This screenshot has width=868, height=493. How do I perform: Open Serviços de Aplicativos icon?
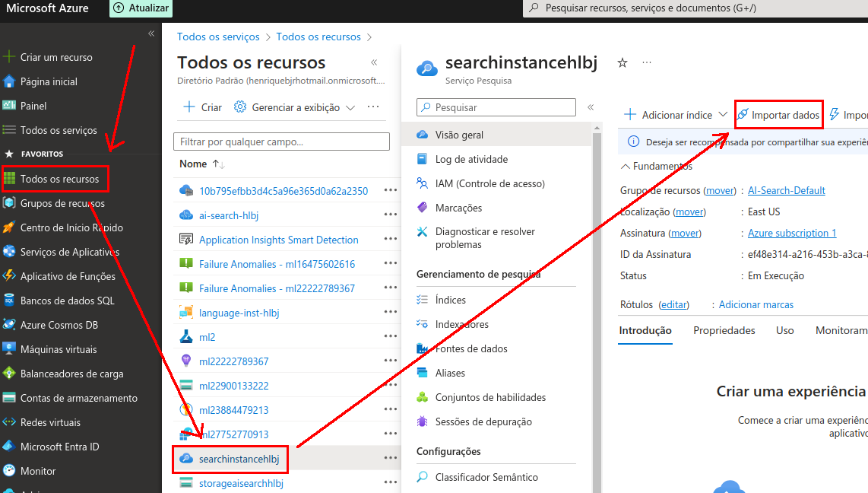pyautogui.click(x=9, y=252)
